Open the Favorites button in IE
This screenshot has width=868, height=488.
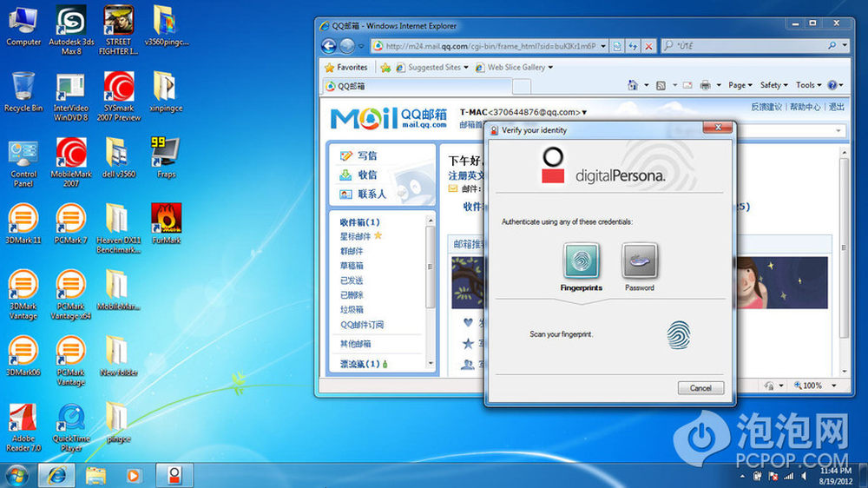point(346,67)
